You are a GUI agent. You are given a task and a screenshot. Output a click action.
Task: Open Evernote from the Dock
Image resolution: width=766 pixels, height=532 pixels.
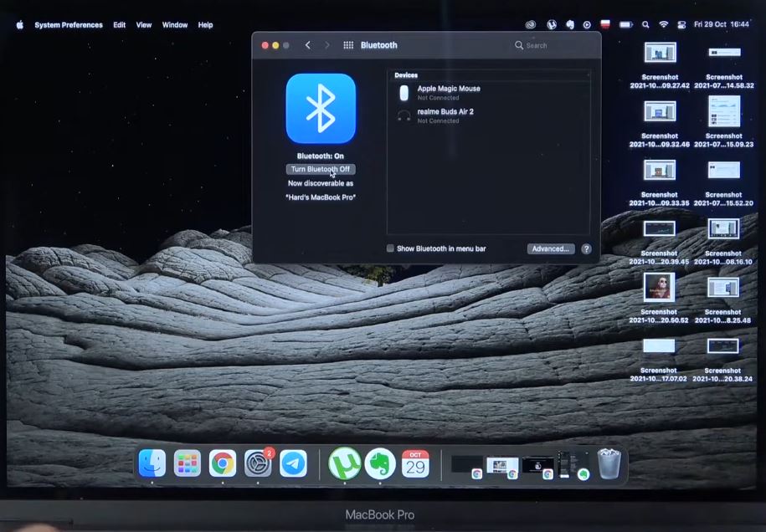(380, 463)
